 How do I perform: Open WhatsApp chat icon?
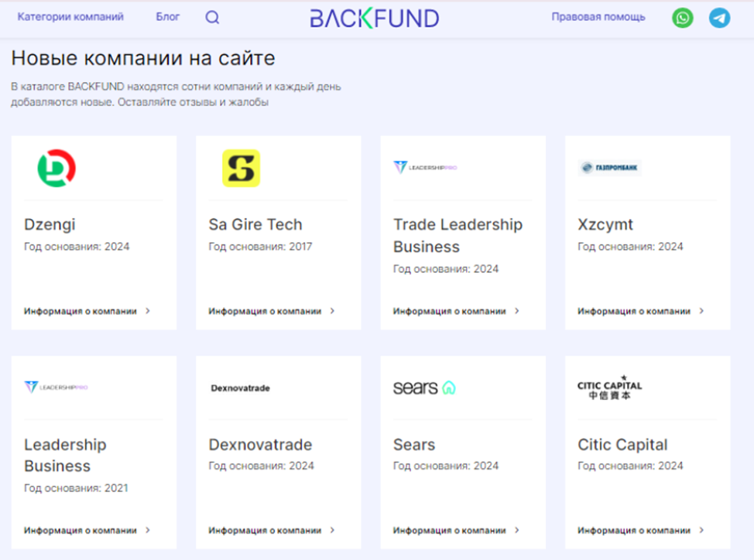682,19
